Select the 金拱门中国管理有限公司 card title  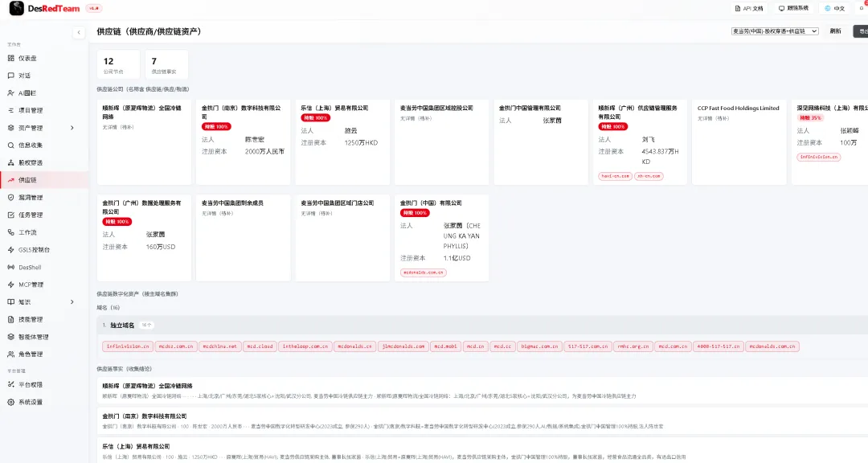point(530,108)
